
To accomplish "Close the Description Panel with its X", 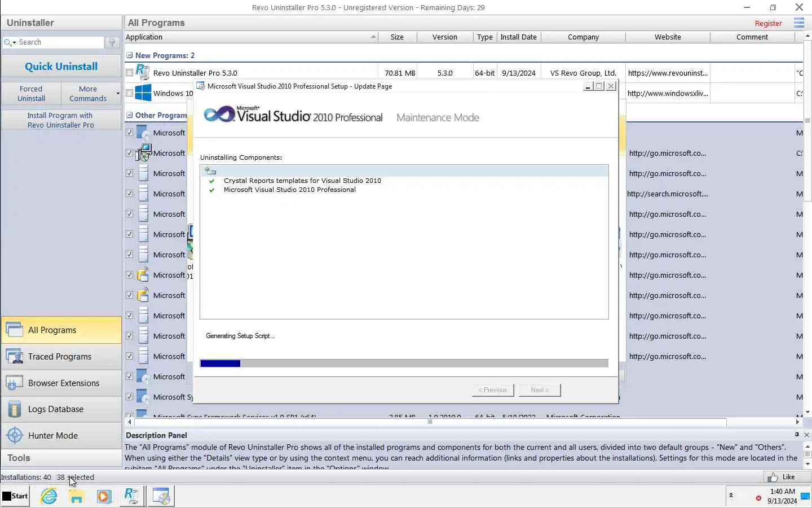I will (806, 435).
